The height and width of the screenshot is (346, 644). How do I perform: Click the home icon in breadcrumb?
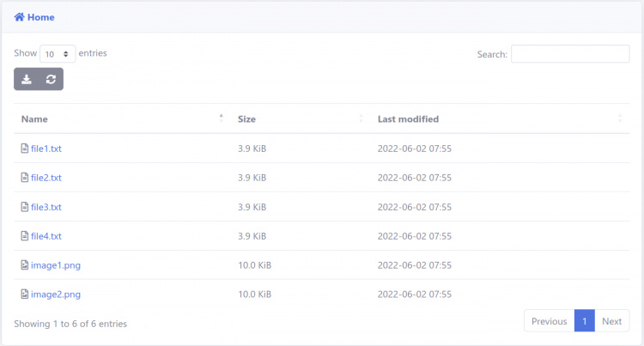click(19, 17)
